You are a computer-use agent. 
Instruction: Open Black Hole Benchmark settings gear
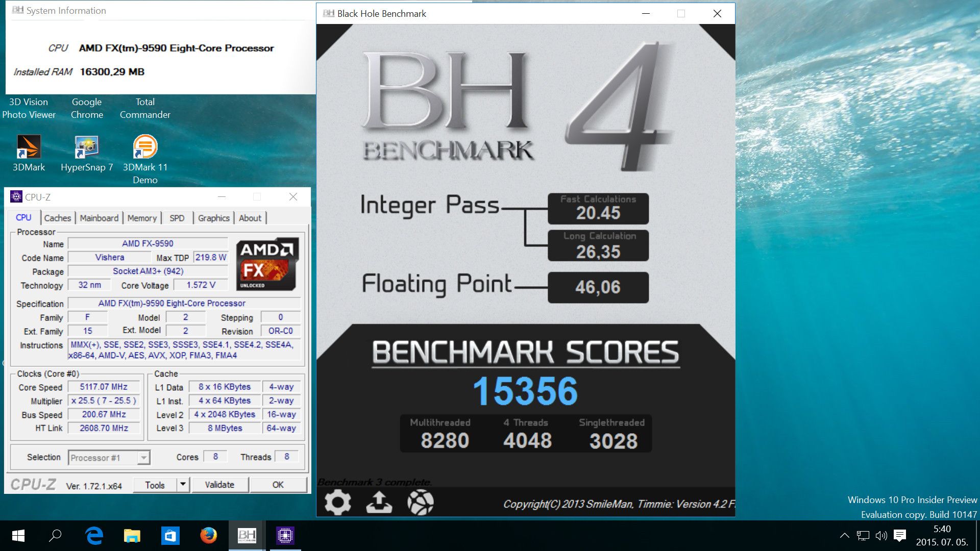point(337,503)
